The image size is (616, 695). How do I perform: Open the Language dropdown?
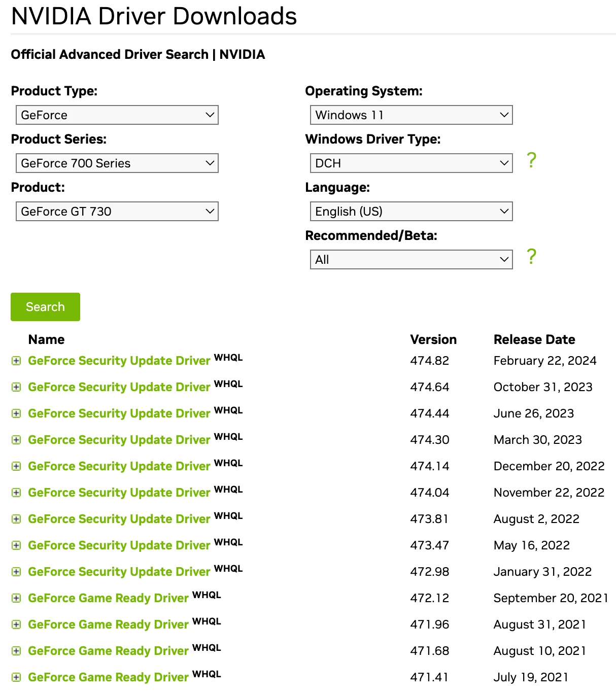[412, 212]
